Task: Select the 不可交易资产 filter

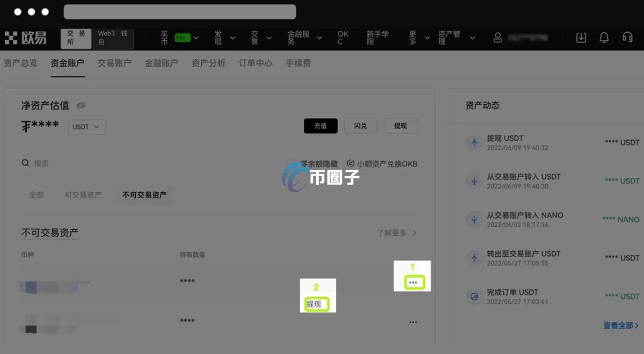Action: click(144, 196)
